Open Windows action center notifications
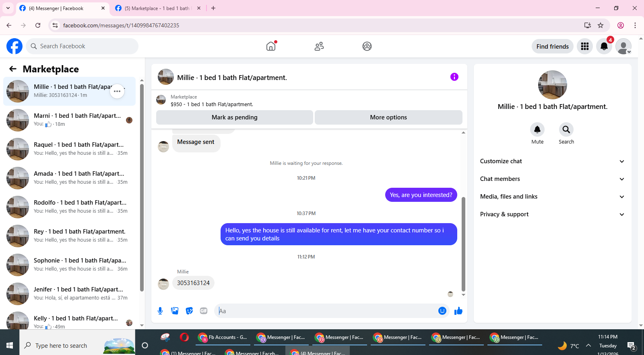The height and width of the screenshot is (355, 644). pos(632,346)
